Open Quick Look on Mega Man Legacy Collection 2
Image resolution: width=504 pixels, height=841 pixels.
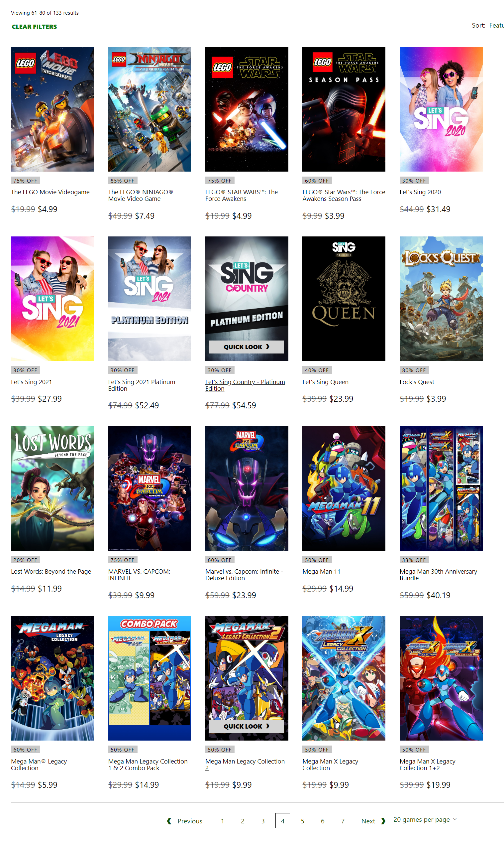pos(247,726)
